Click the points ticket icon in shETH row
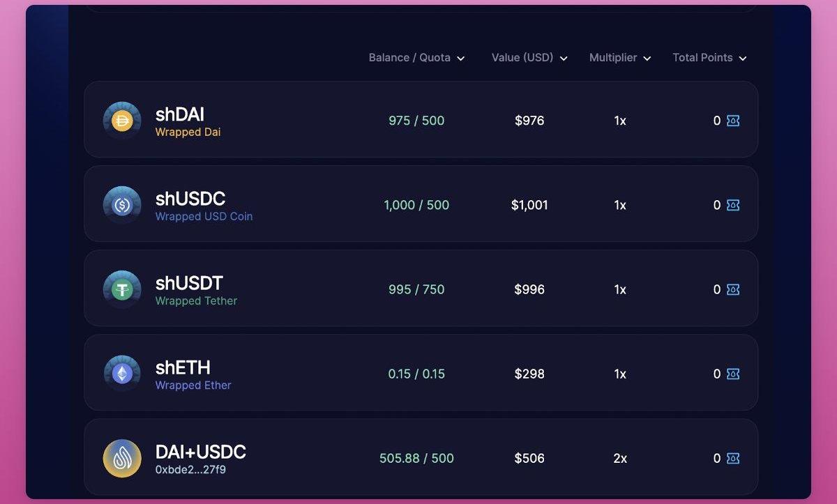The width and height of the screenshot is (837, 504). [733, 374]
